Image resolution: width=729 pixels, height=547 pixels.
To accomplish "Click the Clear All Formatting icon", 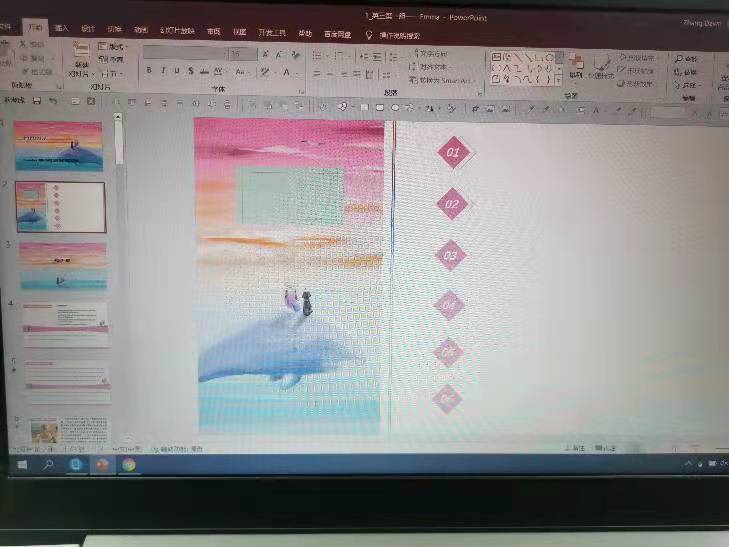I will click(295, 55).
